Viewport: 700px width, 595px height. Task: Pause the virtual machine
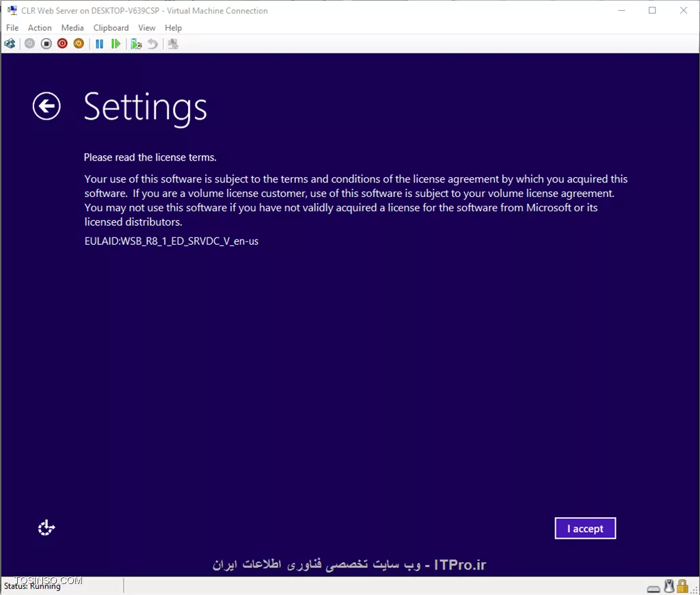[100, 44]
